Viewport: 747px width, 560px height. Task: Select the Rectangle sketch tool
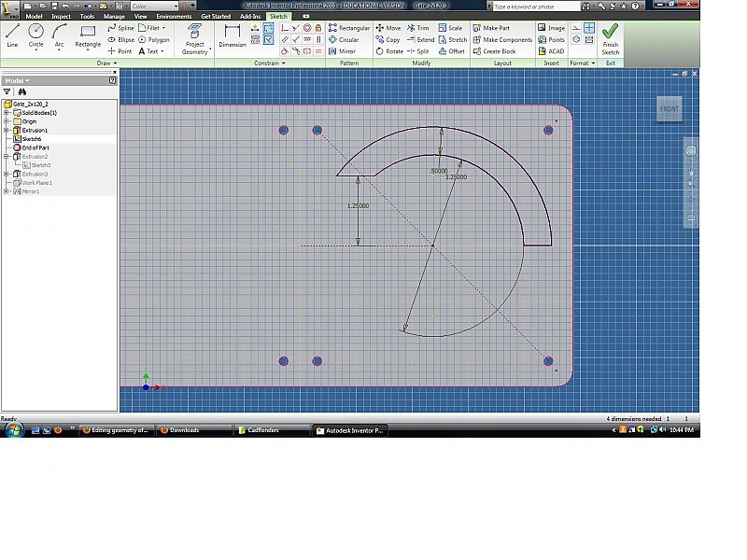click(x=88, y=37)
